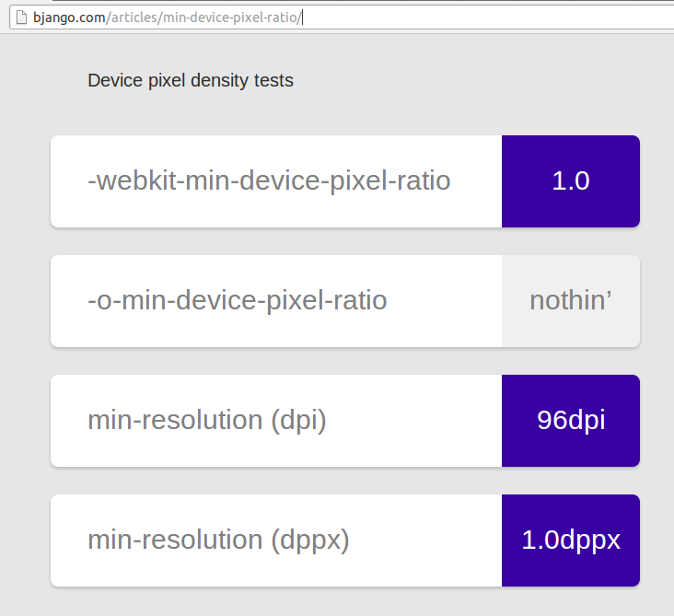Click the 1.0dppx value text
Screen dimensions: 674x616
point(571,540)
